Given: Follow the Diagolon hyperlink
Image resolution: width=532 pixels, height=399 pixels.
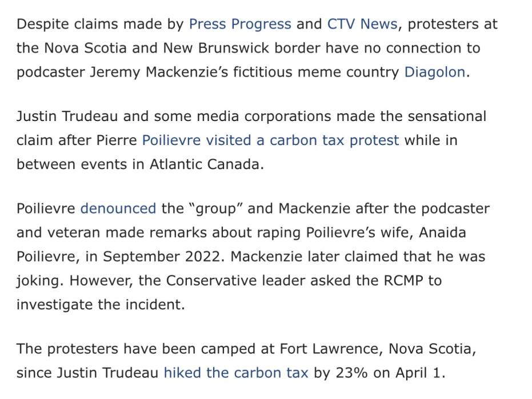Looking at the screenshot, I should point(434,72).
